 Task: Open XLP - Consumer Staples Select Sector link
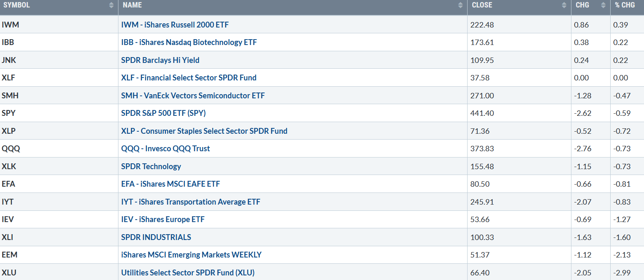(204, 131)
